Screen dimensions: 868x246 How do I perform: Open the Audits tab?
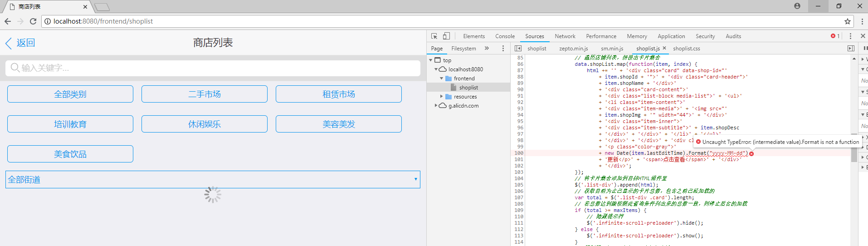(733, 36)
